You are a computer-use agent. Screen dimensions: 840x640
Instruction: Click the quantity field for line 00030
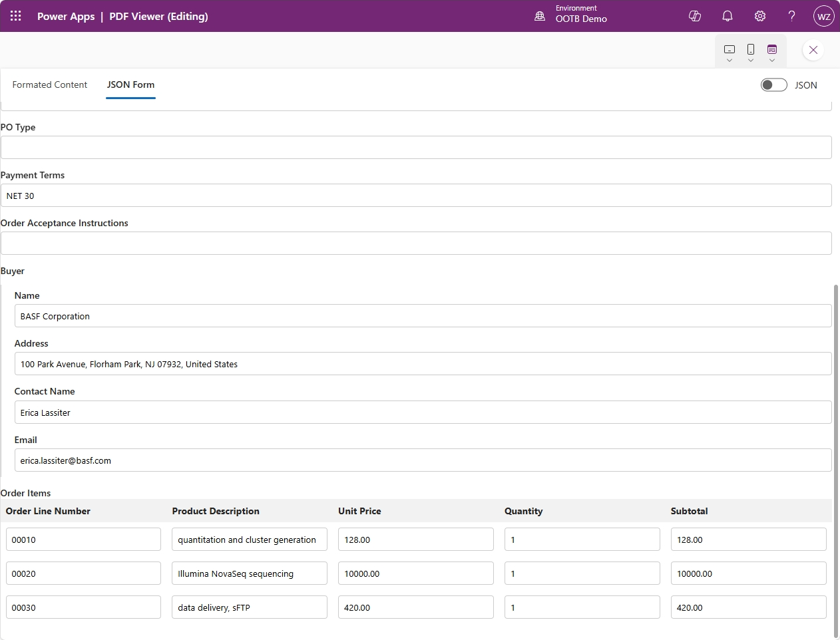[x=582, y=607]
